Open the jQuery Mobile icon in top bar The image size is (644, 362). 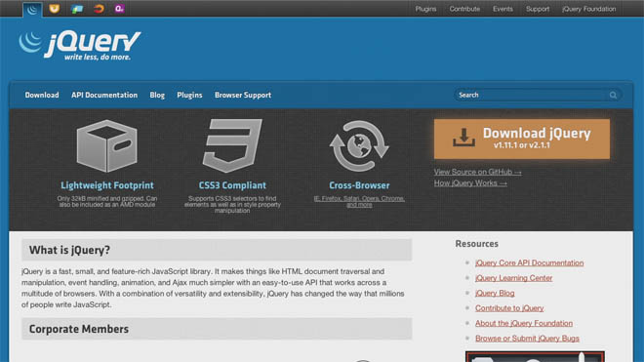[x=76, y=9]
